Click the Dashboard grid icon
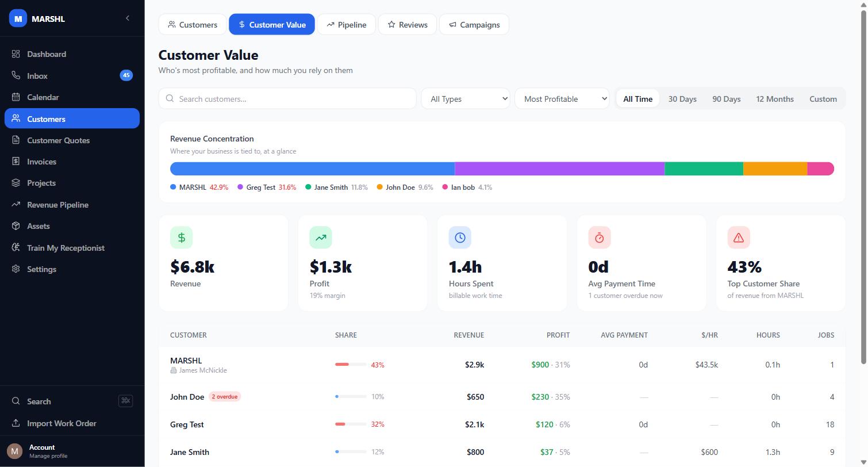 (16, 54)
